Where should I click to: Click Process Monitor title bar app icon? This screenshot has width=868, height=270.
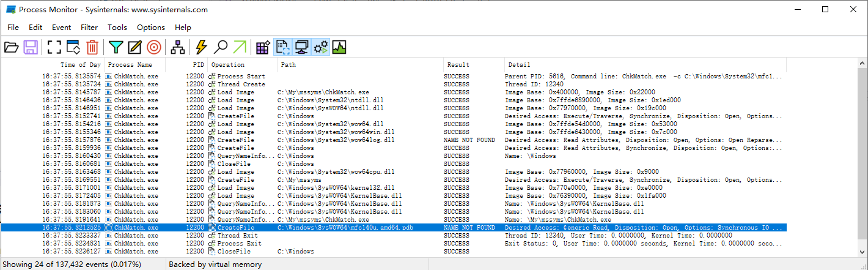pos(10,10)
